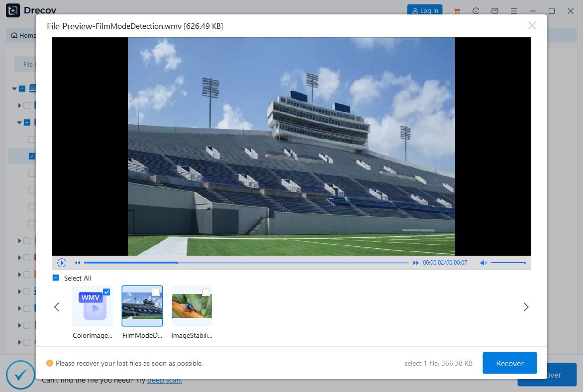Go to previous thumbnails with left arrow
Screen dimensions: 583x392
tap(57, 307)
